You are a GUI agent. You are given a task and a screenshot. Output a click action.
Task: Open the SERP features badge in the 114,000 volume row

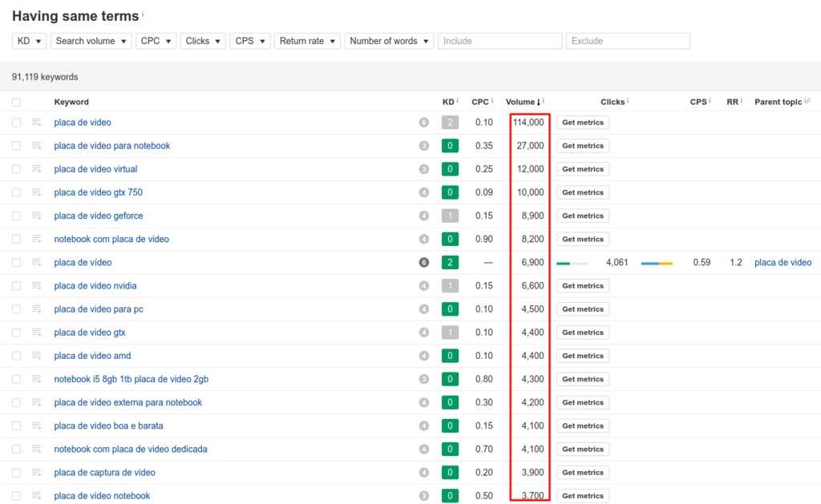coord(424,123)
